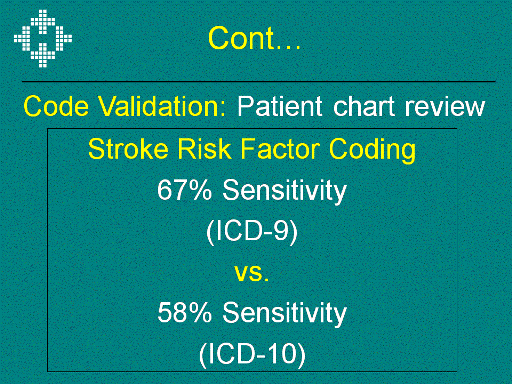The height and width of the screenshot is (384, 512).
Task: Click the "Validation:" label
Action: click(162, 106)
